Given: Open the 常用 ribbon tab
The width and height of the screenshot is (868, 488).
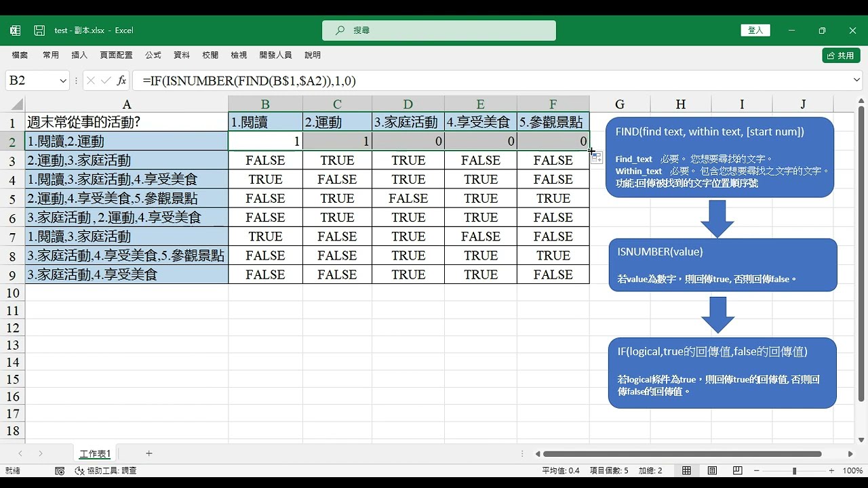Looking at the screenshot, I should 51,55.
